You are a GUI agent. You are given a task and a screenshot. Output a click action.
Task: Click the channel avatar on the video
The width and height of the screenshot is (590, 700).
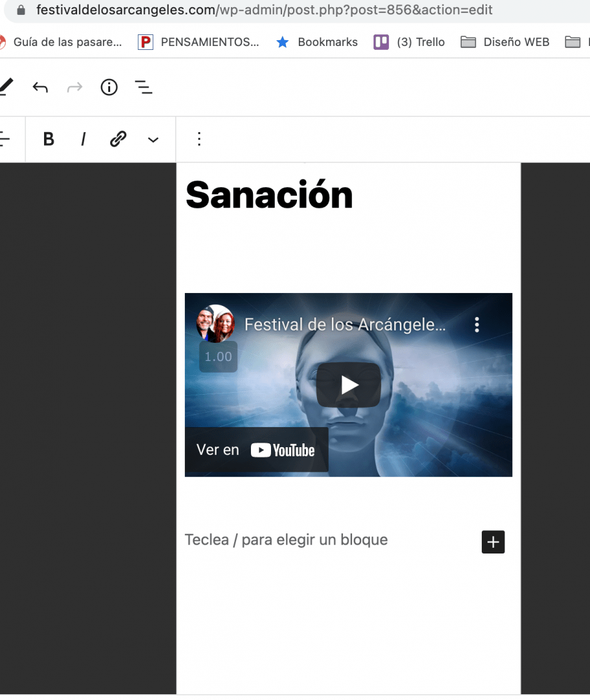(x=216, y=323)
